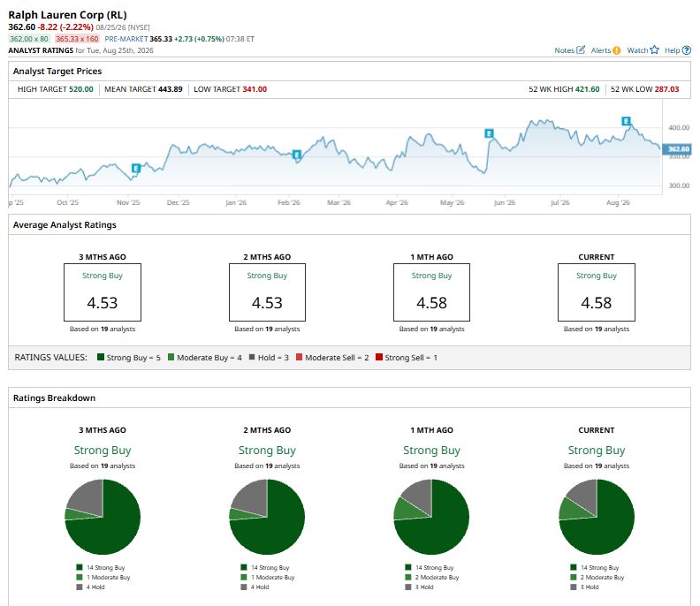This screenshot has height=606, width=700.
Task: Click the Notes link
Action: coord(564,50)
